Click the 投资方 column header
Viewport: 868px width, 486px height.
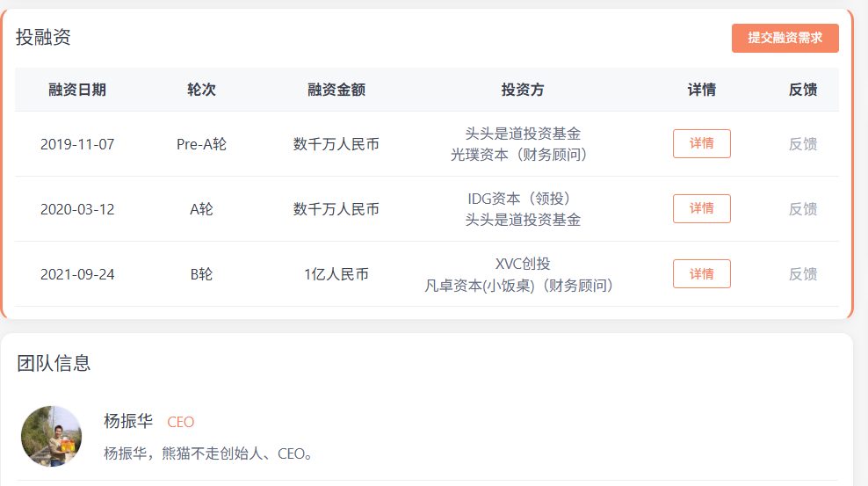[523, 90]
